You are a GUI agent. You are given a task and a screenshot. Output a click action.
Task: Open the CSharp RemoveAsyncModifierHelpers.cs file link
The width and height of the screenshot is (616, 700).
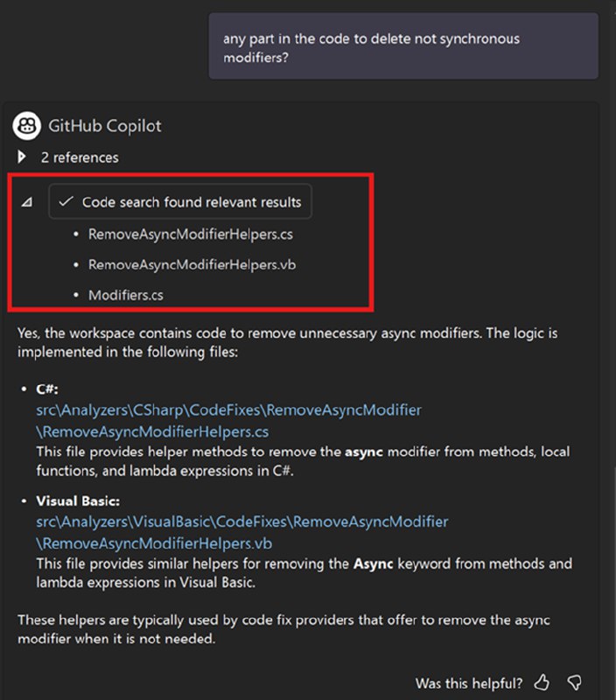coord(230,418)
